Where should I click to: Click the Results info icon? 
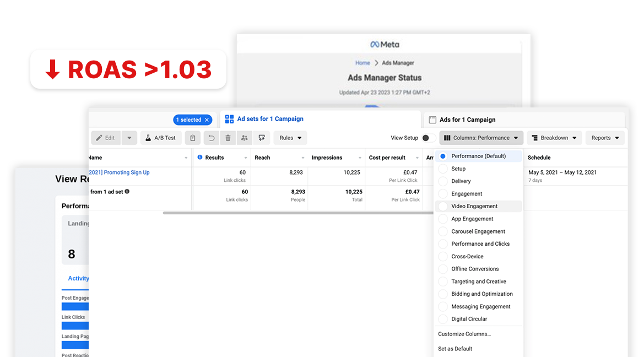coord(200,158)
